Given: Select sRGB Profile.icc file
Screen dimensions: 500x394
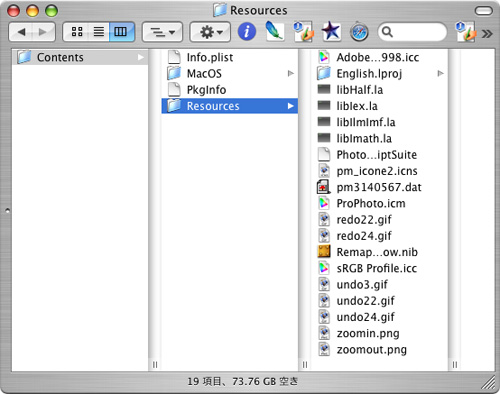Looking at the screenshot, I should pos(380,268).
